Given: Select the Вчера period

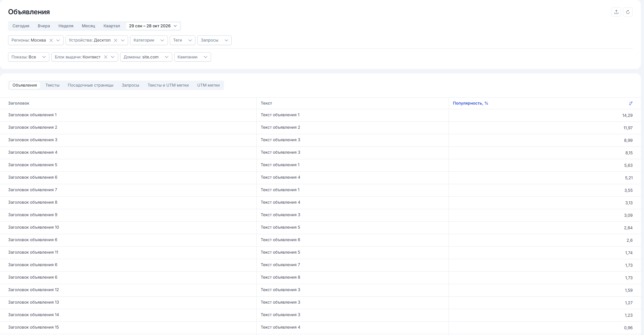Looking at the screenshot, I should [44, 26].
